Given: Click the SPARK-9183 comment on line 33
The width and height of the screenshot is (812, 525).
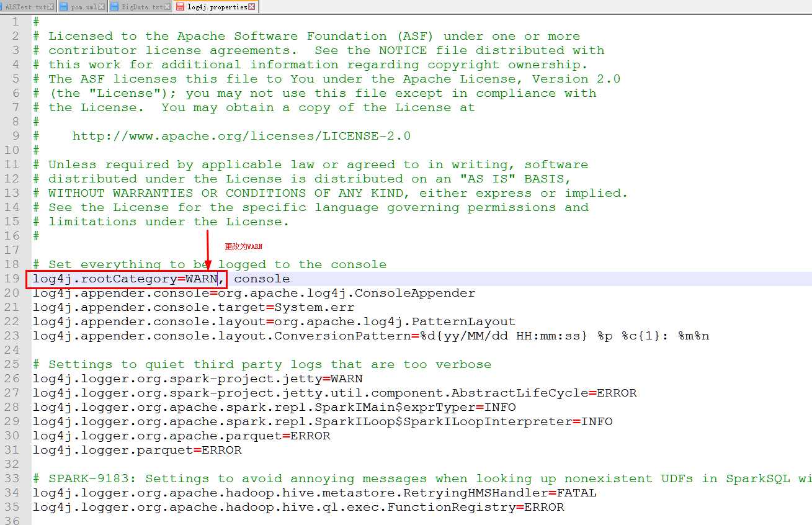Looking at the screenshot, I should pos(422,478).
